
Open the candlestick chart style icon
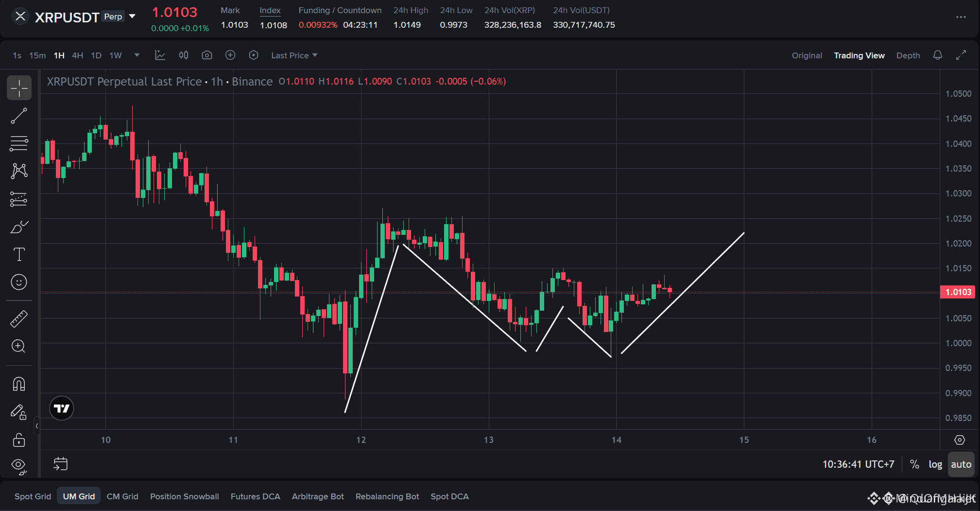point(184,55)
